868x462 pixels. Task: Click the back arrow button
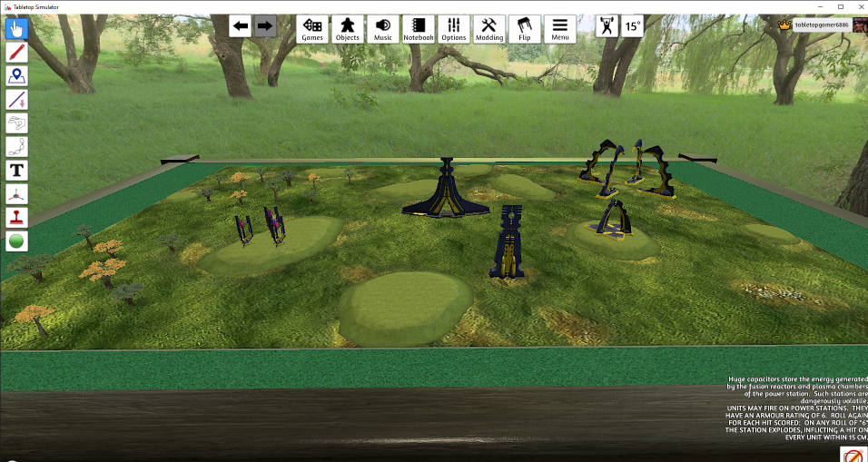[x=241, y=26]
